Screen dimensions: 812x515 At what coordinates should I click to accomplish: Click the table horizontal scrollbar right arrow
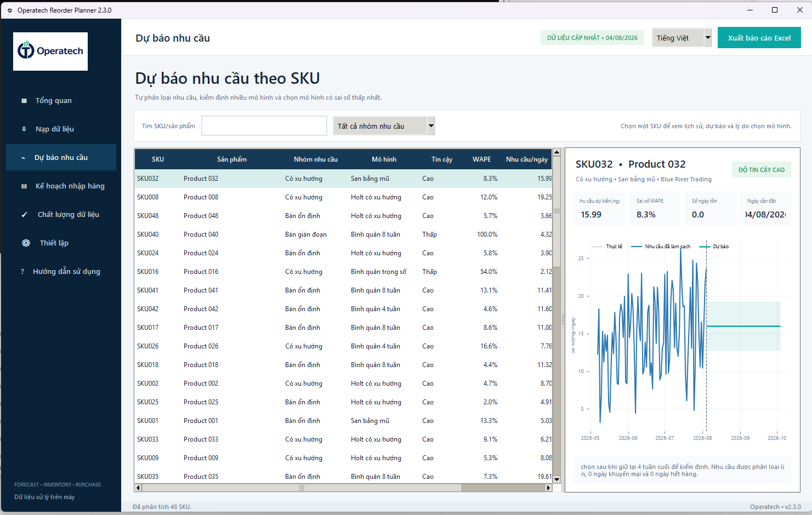click(x=548, y=488)
